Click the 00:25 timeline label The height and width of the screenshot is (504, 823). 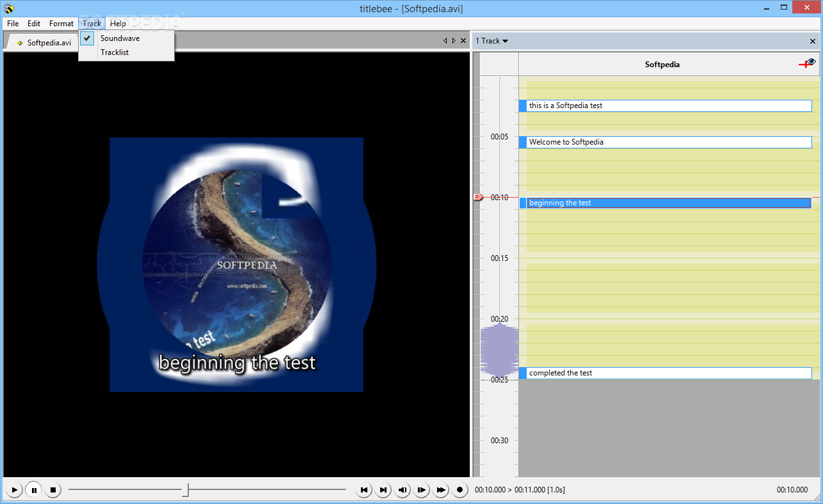tap(500, 380)
